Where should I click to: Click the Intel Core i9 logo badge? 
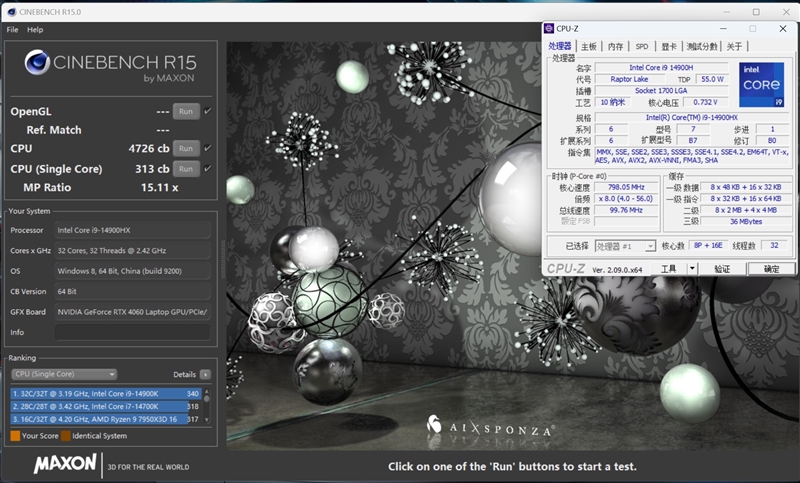pos(760,85)
